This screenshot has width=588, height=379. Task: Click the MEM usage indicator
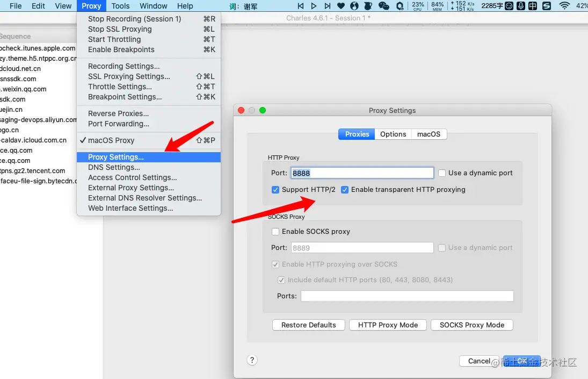pos(437,5)
